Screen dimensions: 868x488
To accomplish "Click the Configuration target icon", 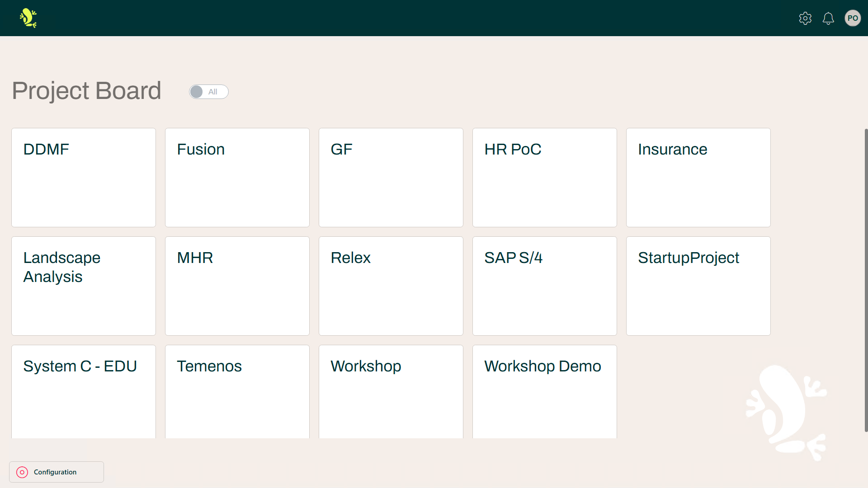I will tap(22, 472).
